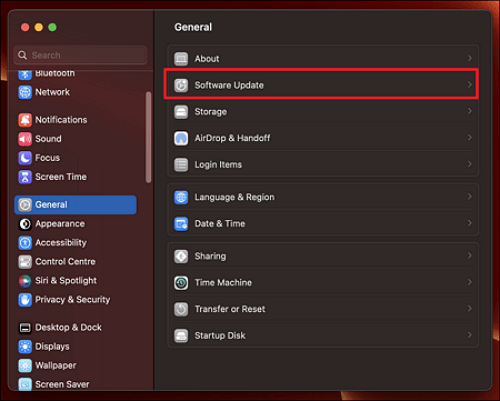The width and height of the screenshot is (500, 401).
Task: Click the Desktop & Dock icon
Action: point(25,328)
